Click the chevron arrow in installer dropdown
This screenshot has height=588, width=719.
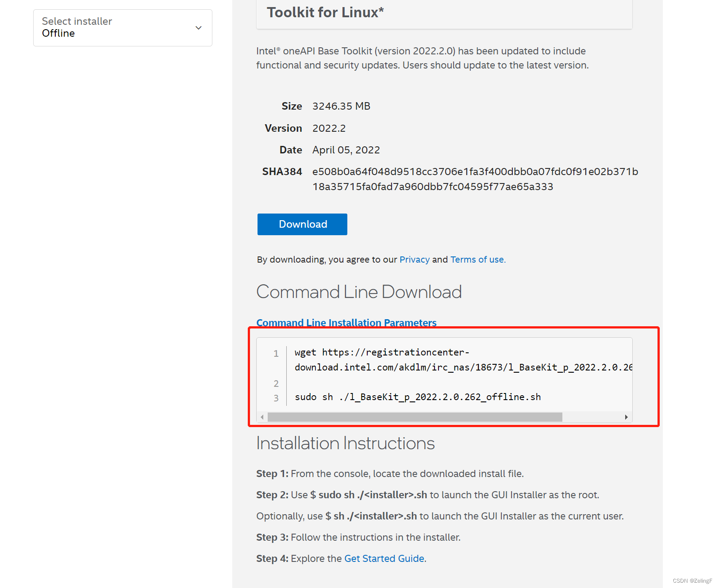coord(199,28)
